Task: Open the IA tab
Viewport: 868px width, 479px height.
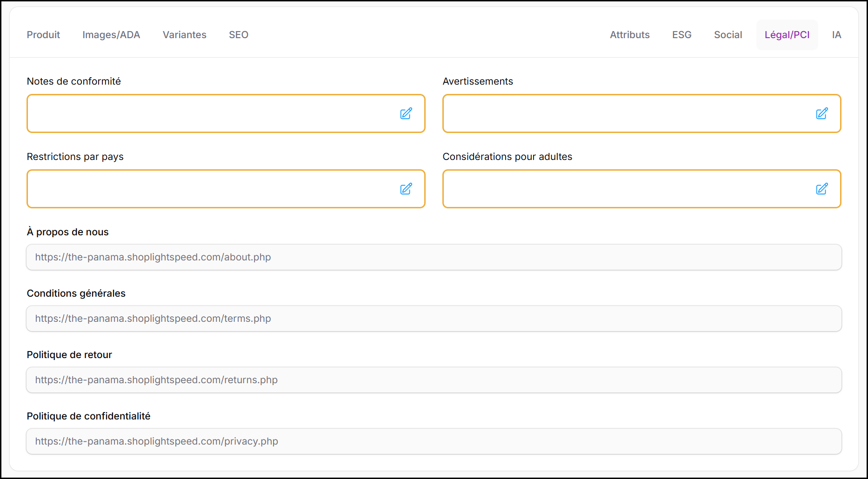Action: coord(836,35)
